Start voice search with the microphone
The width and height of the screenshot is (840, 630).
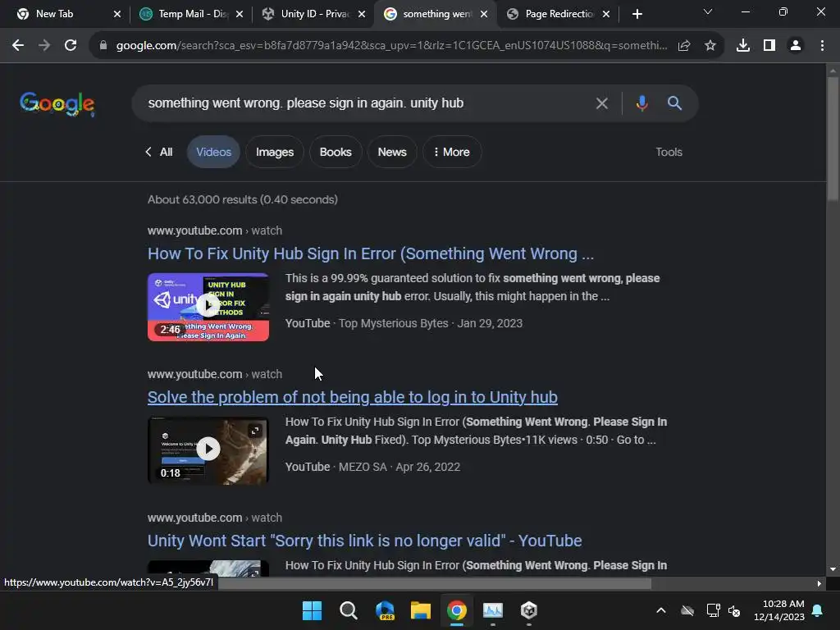[x=641, y=103]
